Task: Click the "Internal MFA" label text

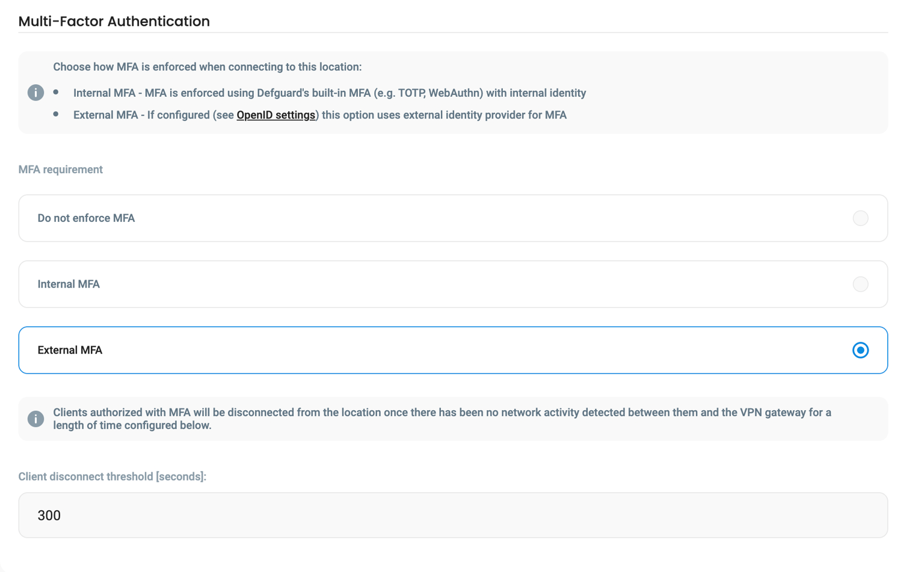Action: pos(69,283)
